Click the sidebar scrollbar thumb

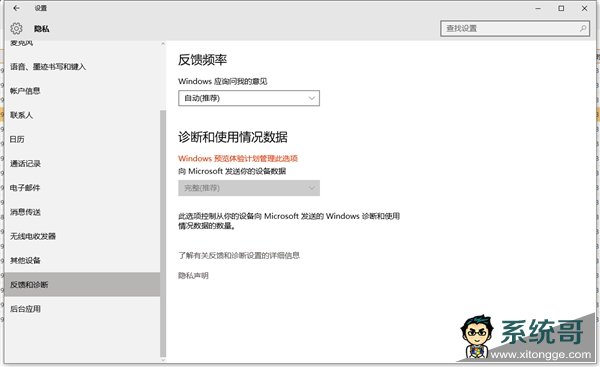(163, 233)
